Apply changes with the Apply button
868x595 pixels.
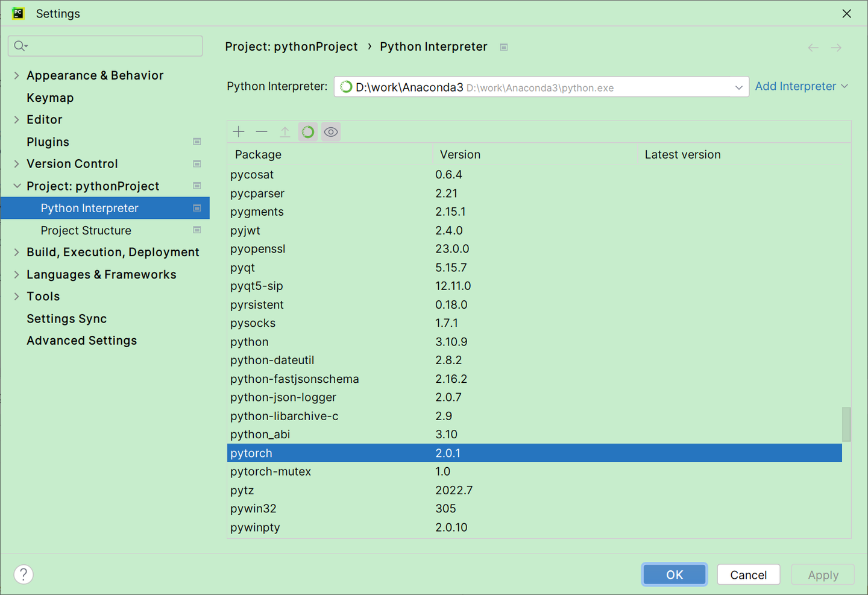[822, 575]
